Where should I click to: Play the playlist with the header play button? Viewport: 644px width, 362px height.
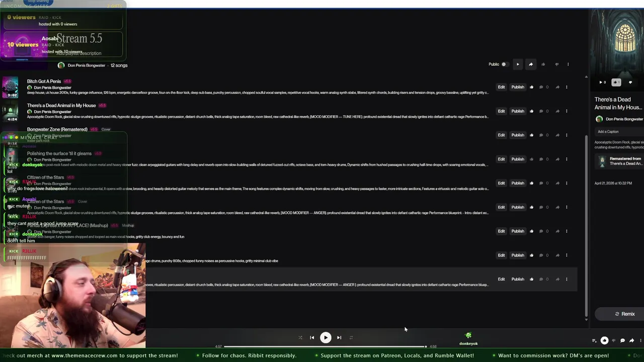[x=518, y=64]
